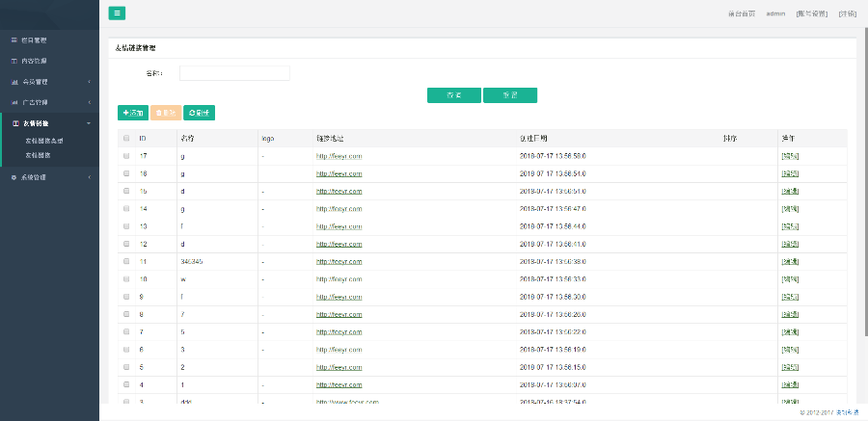Expand the chevron beside 会员管理
The height and width of the screenshot is (421, 868).
(x=89, y=82)
